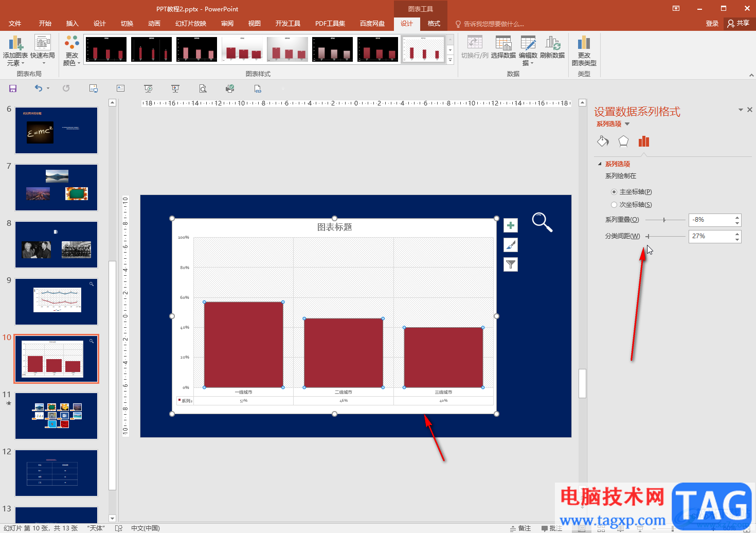Open Series Options bar chart icon
This screenshot has width=756, height=533.
pos(644,141)
